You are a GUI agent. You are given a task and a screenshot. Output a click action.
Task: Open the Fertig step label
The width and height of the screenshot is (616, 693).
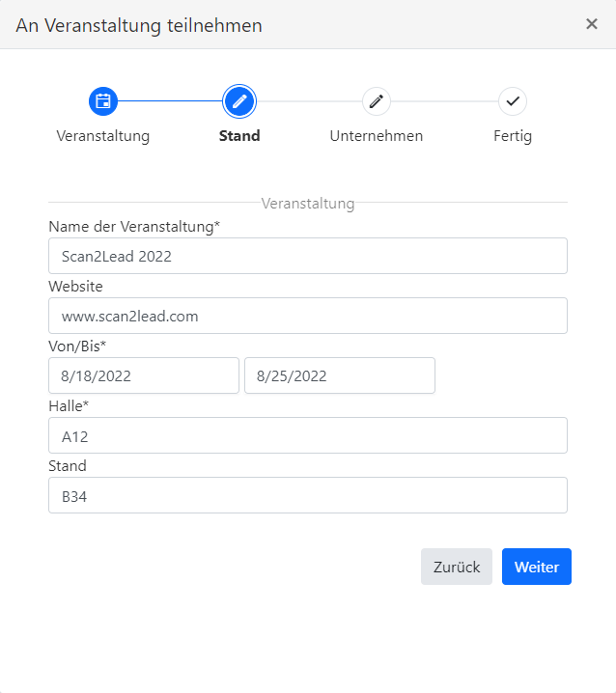pos(513,136)
